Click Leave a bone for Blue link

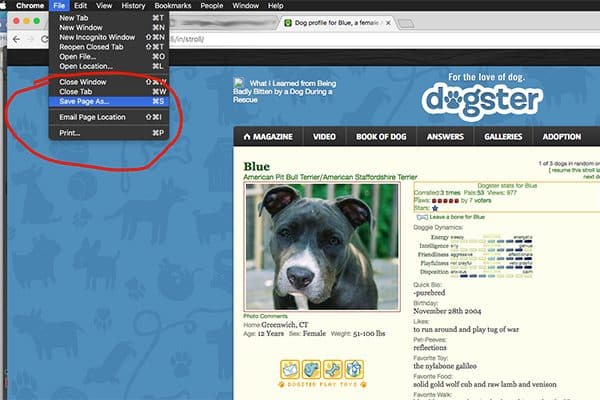[x=457, y=217]
